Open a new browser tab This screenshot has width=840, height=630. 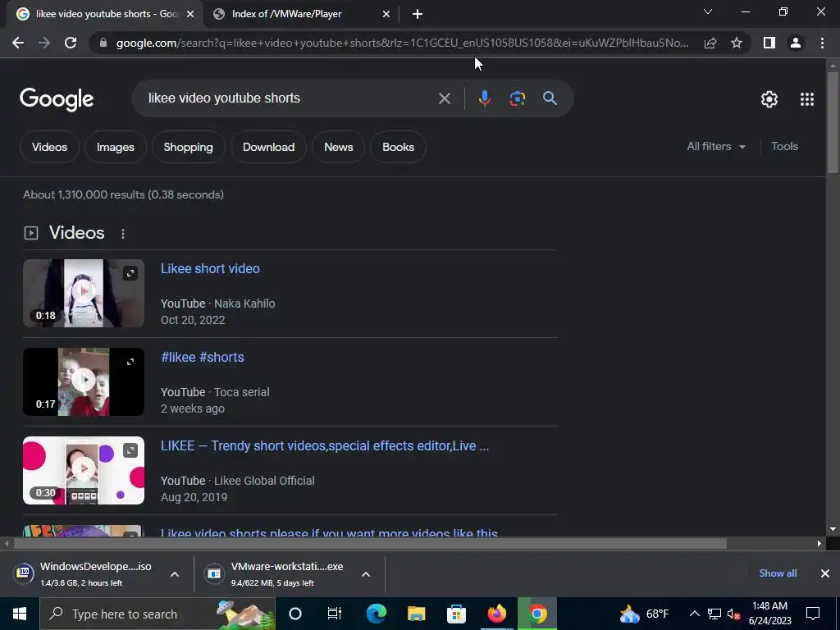pos(418,15)
